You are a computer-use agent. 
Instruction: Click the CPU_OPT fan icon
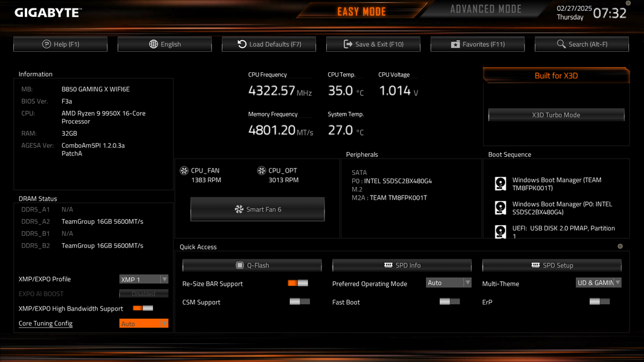coord(262,171)
